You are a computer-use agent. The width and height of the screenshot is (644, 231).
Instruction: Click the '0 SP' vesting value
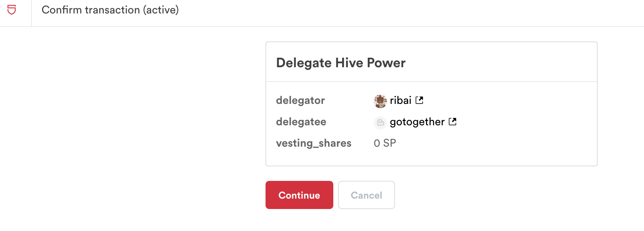point(385,143)
